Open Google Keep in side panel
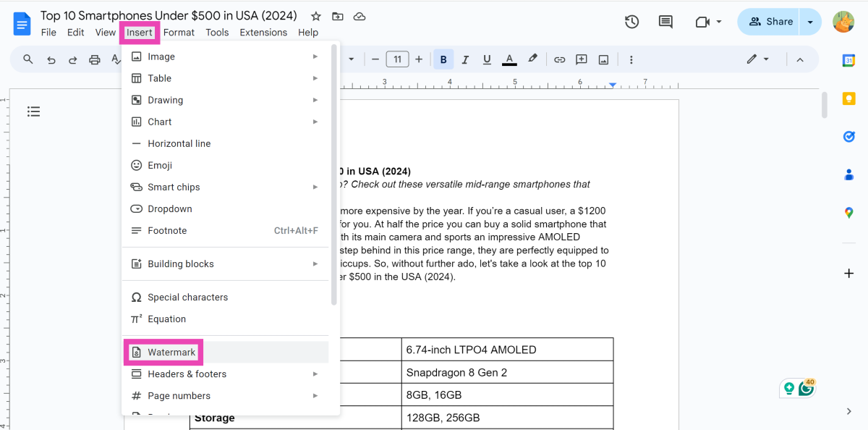868x430 pixels. tap(849, 98)
